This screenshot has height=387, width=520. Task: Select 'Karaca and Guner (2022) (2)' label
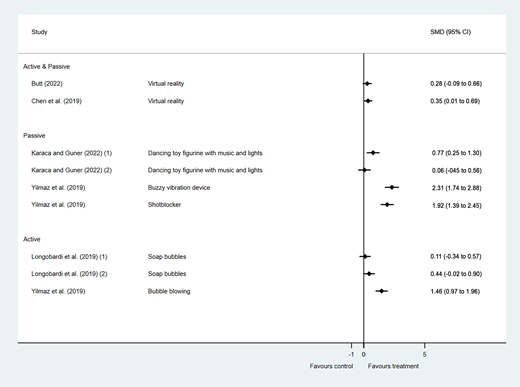tap(72, 170)
